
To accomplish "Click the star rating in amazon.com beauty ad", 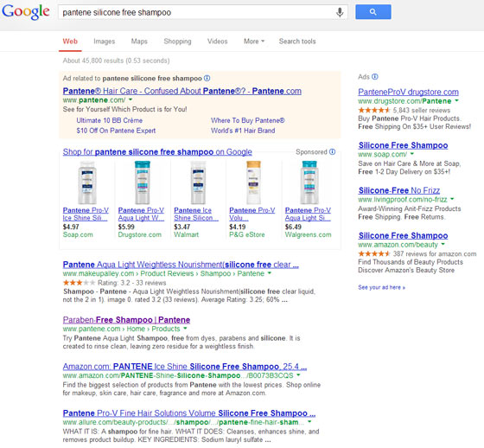I will pyautogui.click(x=374, y=253).
